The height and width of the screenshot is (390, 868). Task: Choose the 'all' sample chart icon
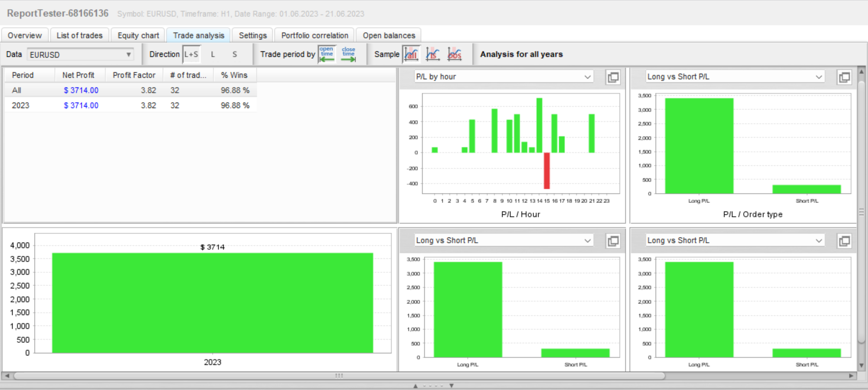coord(411,54)
